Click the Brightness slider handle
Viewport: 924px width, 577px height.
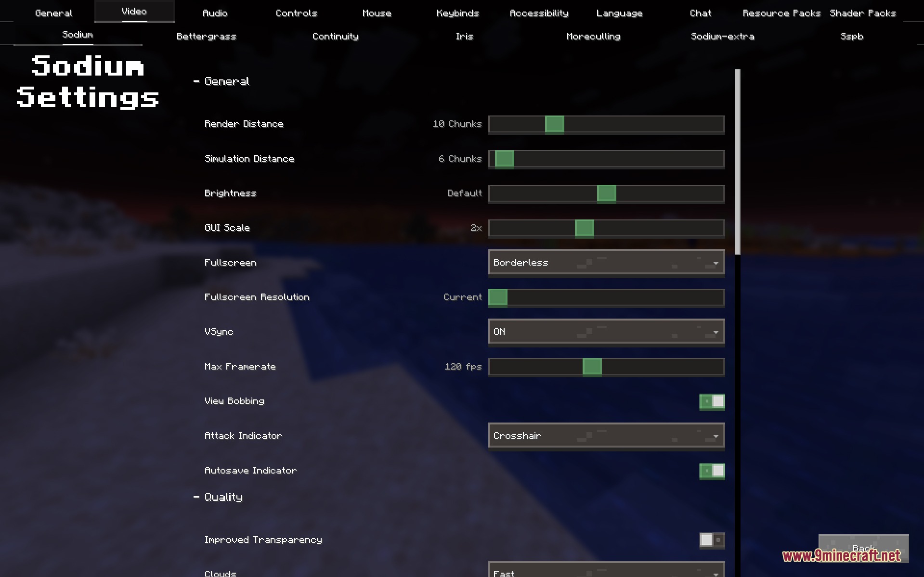[x=607, y=193]
